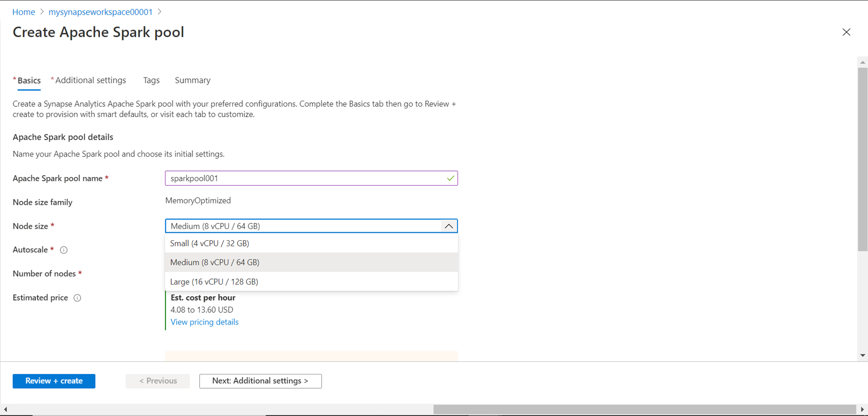Click the Node size family label
The width and height of the screenshot is (868, 416).
coord(43,202)
